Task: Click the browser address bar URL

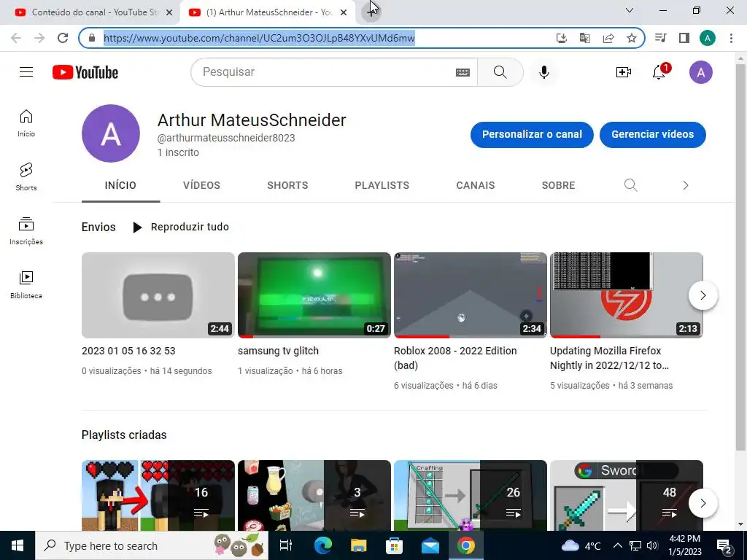Action: pyautogui.click(x=259, y=38)
